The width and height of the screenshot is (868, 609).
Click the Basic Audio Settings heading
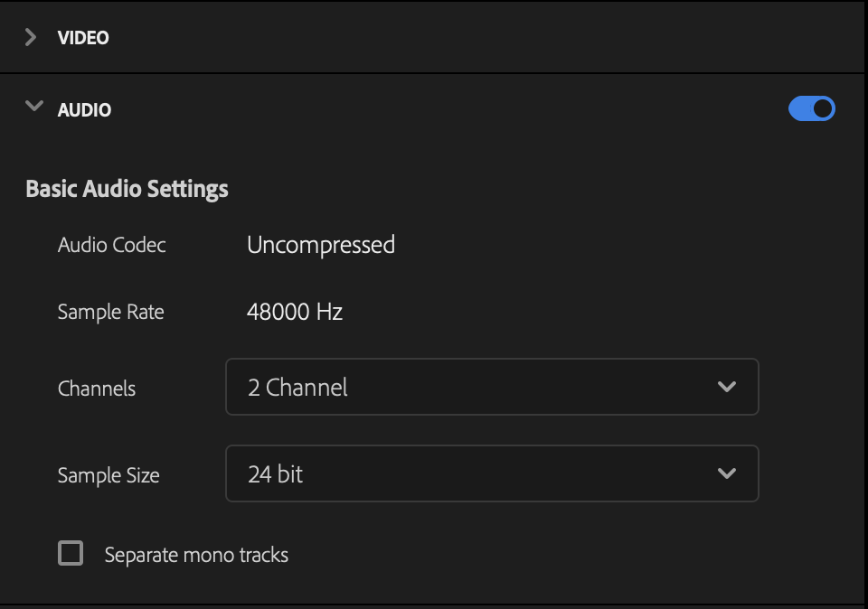tap(127, 189)
